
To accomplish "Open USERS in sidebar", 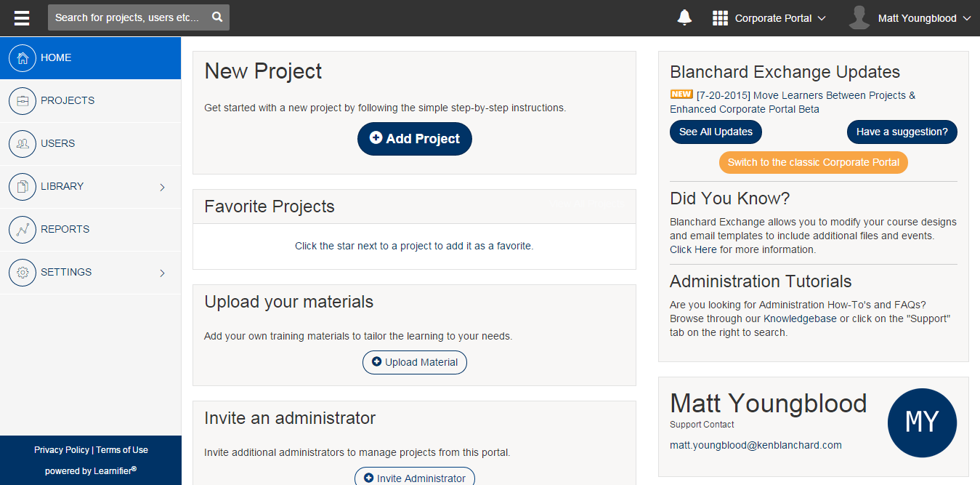I will click(x=90, y=144).
